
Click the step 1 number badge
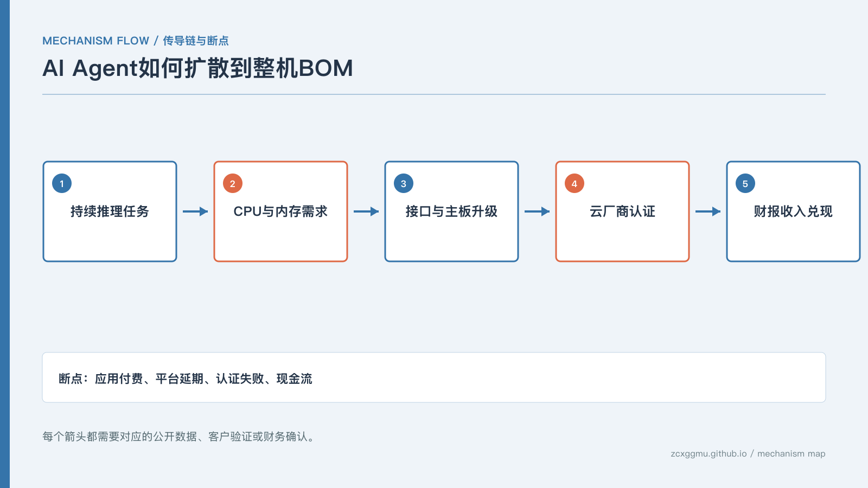(x=62, y=183)
